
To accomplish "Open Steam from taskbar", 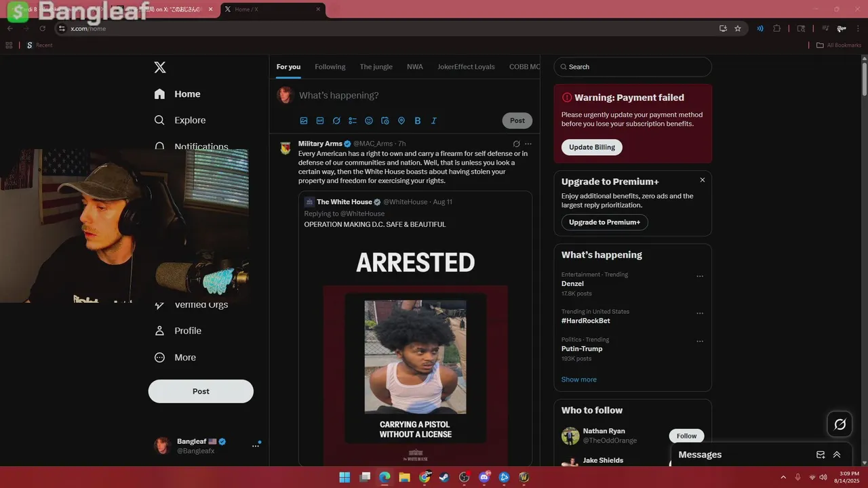I will pyautogui.click(x=444, y=477).
